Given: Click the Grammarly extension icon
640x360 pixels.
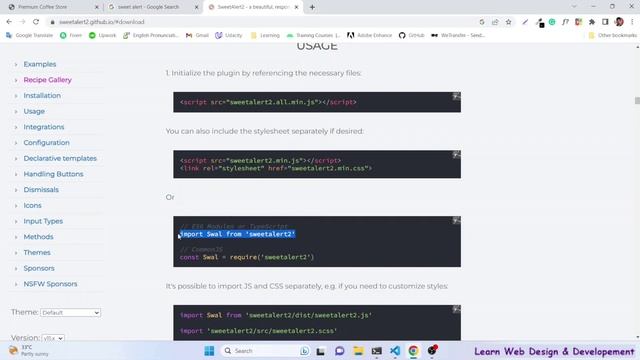Looking at the screenshot, I should tap(552, 22).
